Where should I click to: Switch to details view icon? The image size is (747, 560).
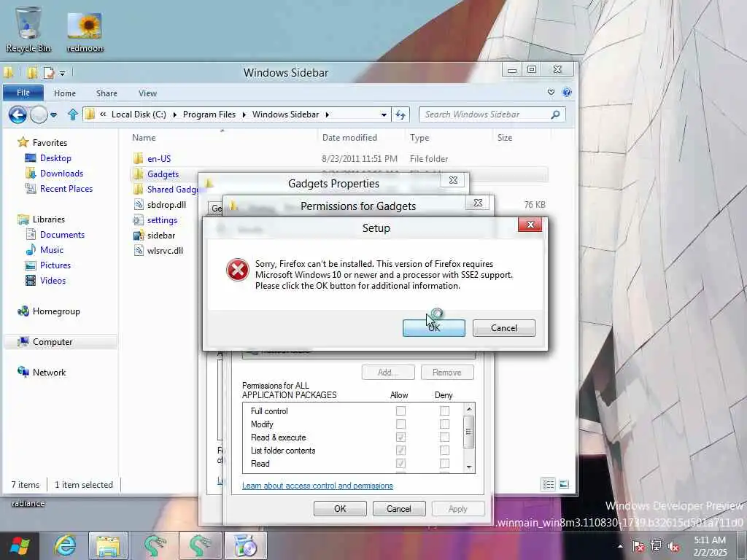coord(548,484)
